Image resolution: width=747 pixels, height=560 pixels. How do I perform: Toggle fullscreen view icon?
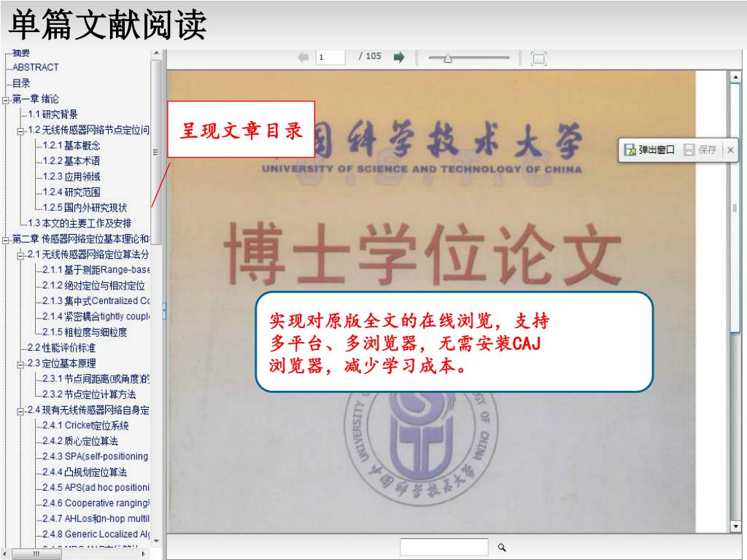(x=538, y=58)
